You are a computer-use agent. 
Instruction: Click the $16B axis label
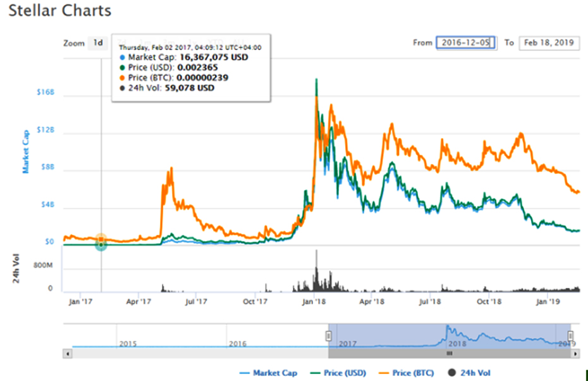pos(46,92)
